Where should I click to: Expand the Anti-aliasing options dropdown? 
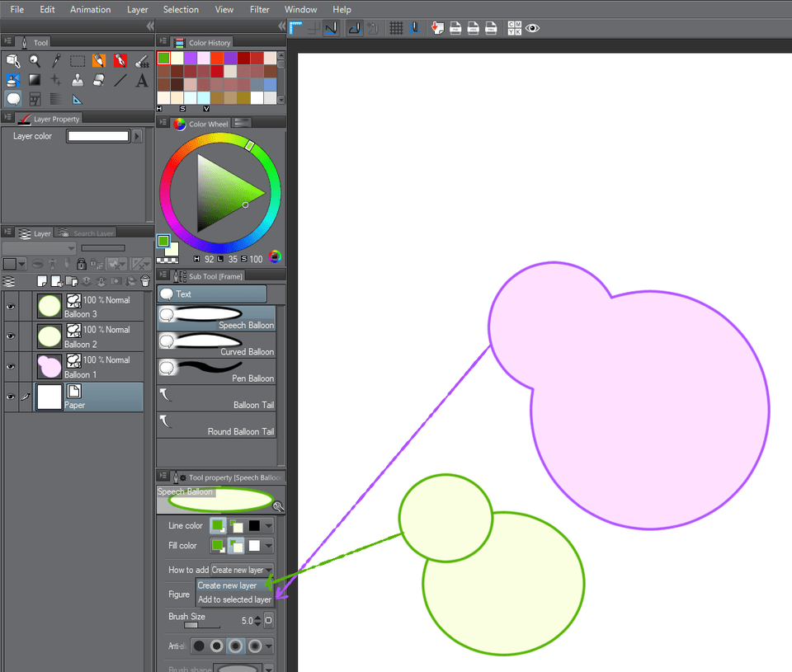(269, 646)
